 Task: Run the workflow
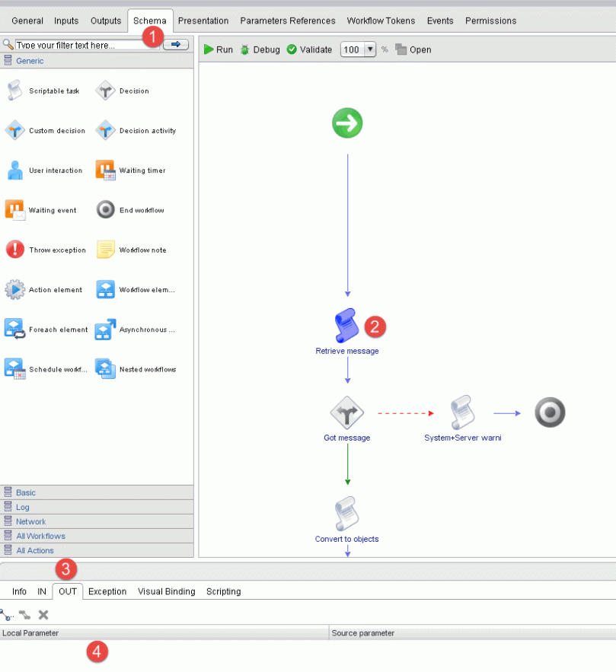coord(218,49)
